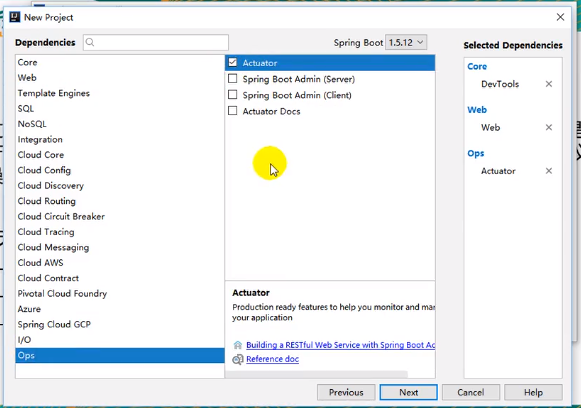Select Cloud Core category
581x408 pixels.
tap(120, 155)
